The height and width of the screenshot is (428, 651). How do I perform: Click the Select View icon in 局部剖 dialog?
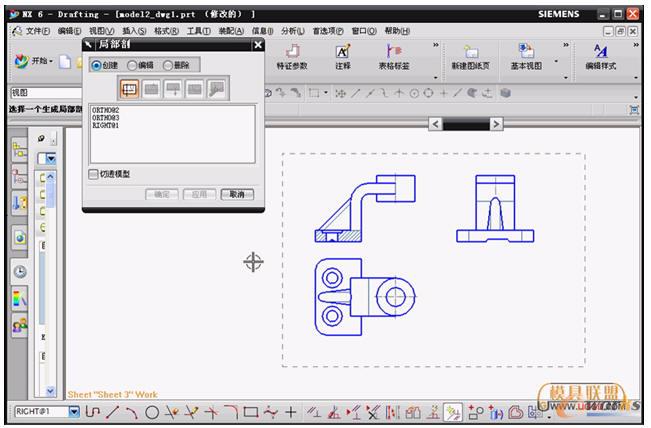pyautogui.click(x=129, y=89)
